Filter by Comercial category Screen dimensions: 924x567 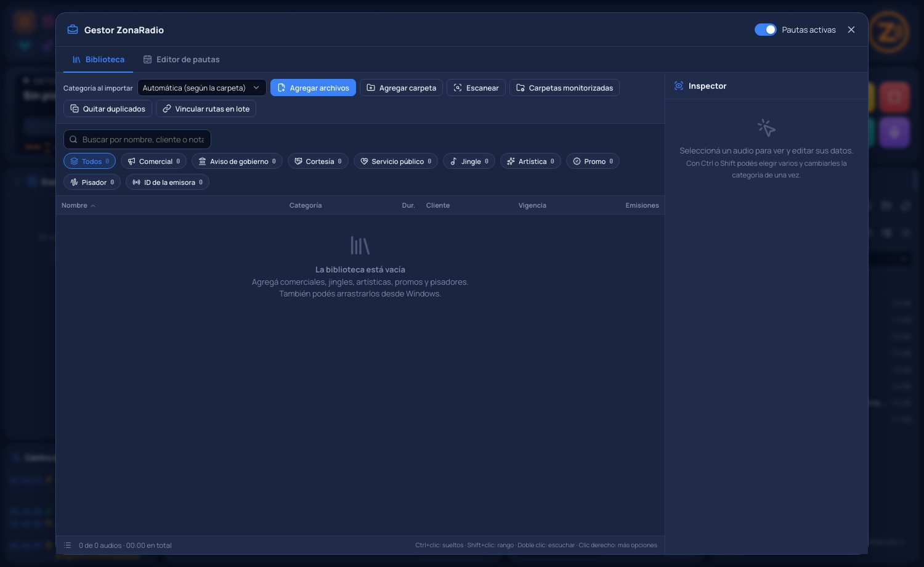[x=153, y=161]
